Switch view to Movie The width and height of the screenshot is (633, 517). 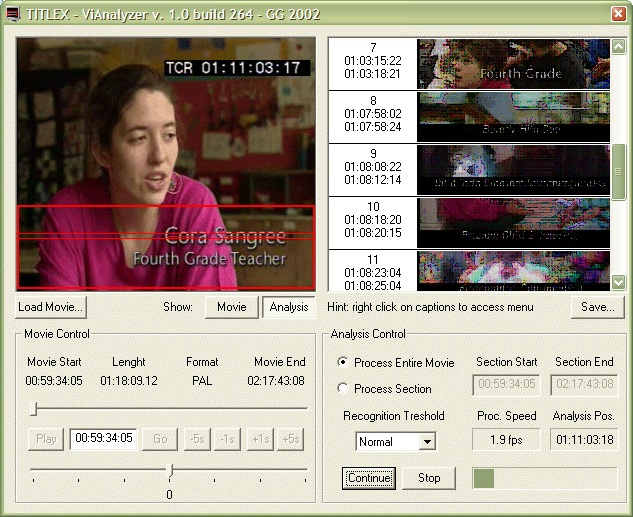pyautogui.click(x=232, y=307)
